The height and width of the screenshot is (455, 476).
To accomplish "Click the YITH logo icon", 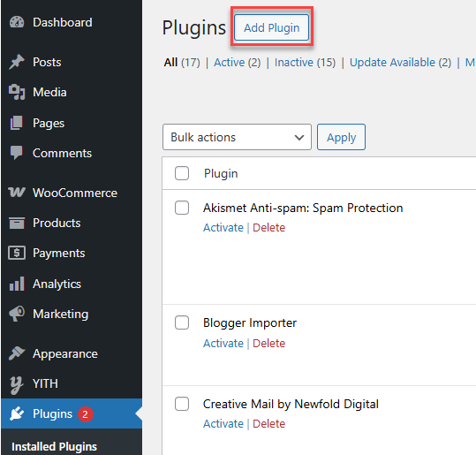I will click(17, 384).
